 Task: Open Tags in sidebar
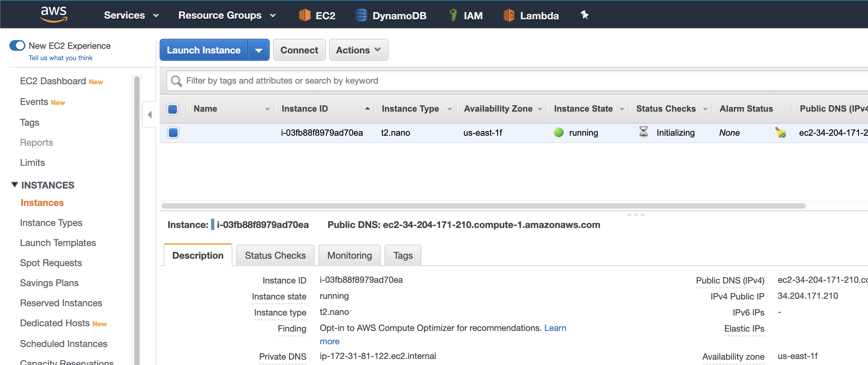pos(30,122)
